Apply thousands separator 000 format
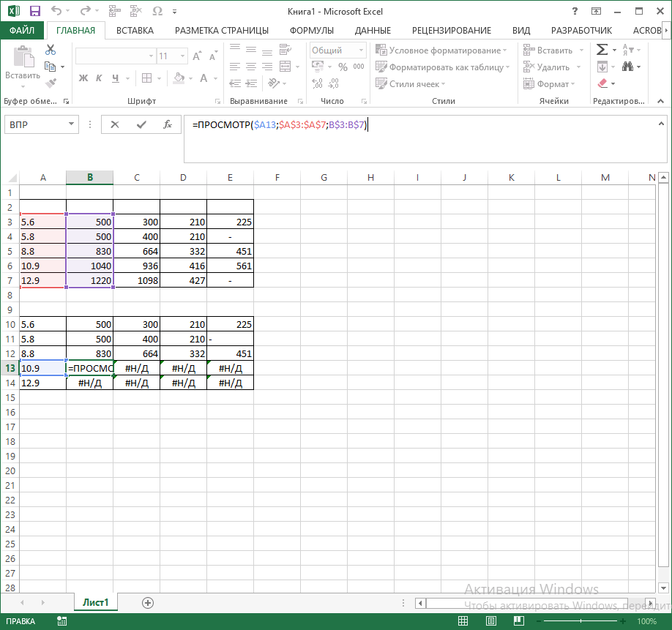Viewport: 672px width, 630px height. pyautogui.click(x=359, y=67)
